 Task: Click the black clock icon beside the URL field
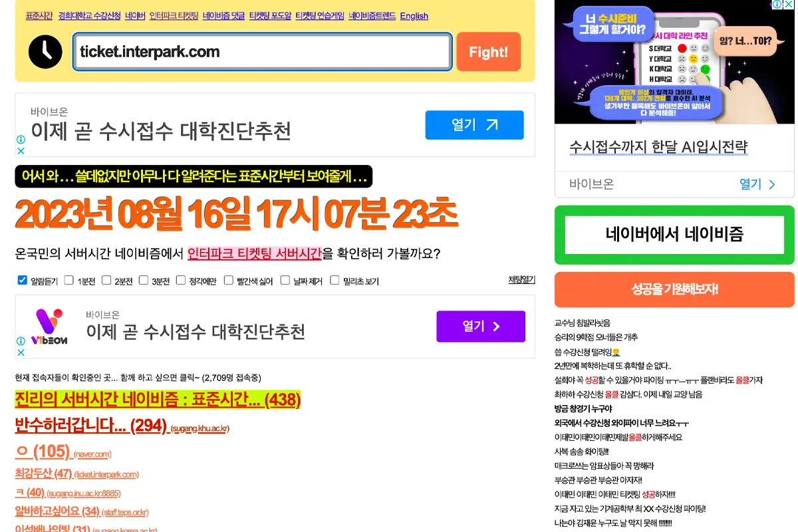[45, 52]
